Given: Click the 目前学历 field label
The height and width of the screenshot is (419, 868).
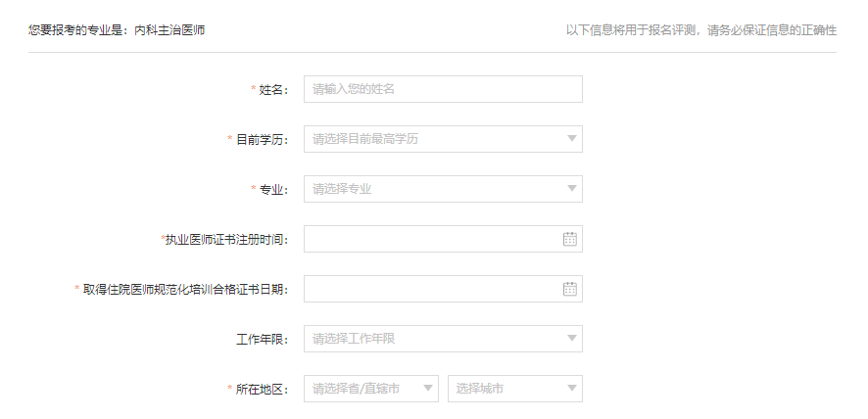Looking at the screenshot, I should pyautogui.click(x=262, y=140).
